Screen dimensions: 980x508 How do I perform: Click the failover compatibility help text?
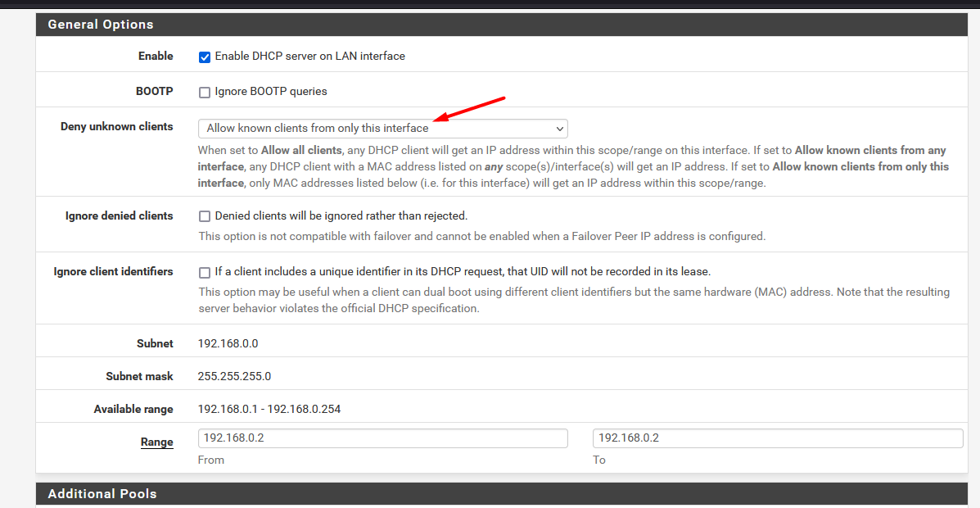pyautogui.click(x=481, y=237)
